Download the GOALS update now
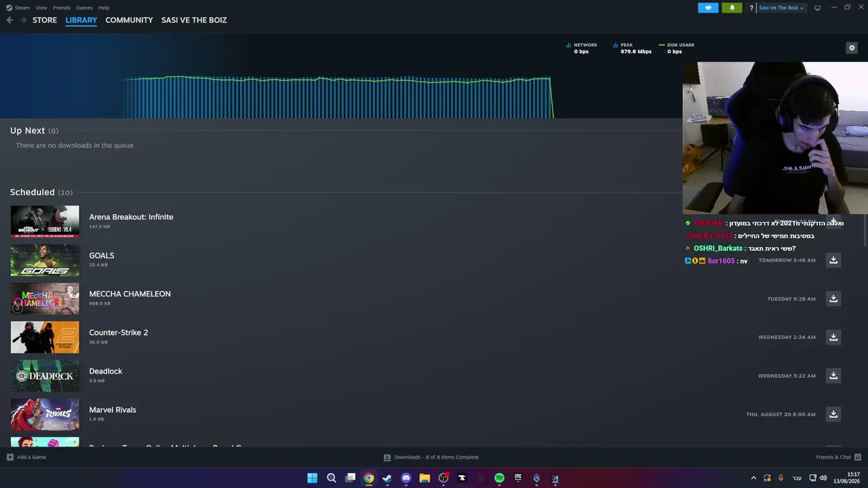This screenshot has height=488, width=868. click(x=833, y=260)
